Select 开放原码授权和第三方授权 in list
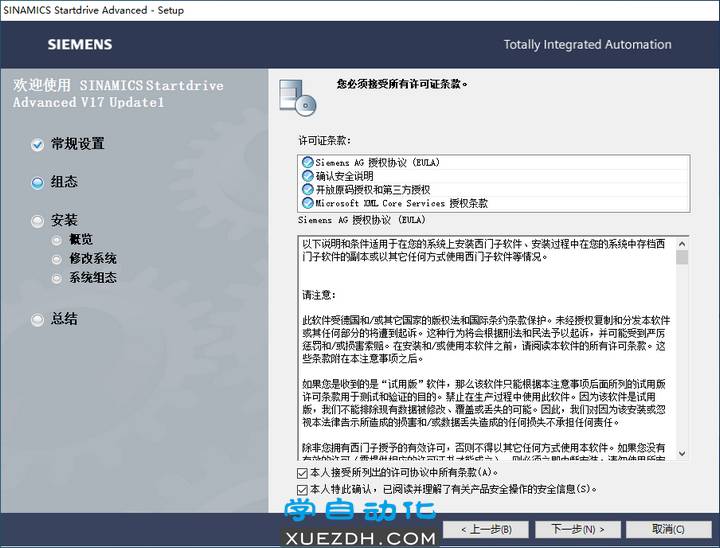This screenshot has width=720, height=548. 494,189
